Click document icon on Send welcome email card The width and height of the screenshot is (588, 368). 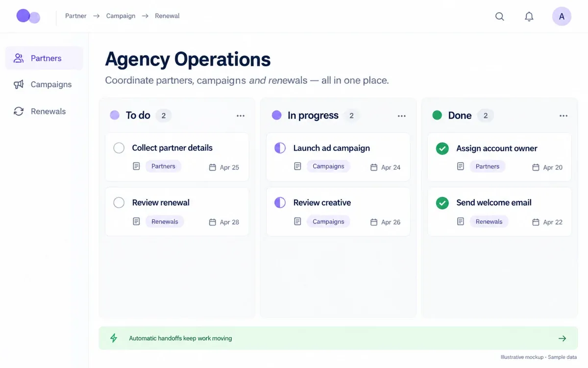[x=461, y=221]
